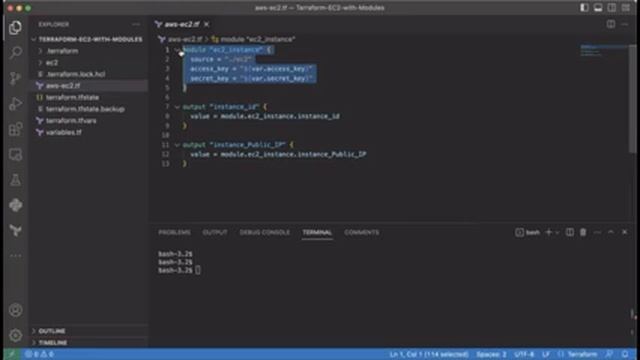Close the aws-ec2.tf editor tab
Viewport: 640px width, 360px height.
(207, 24)
